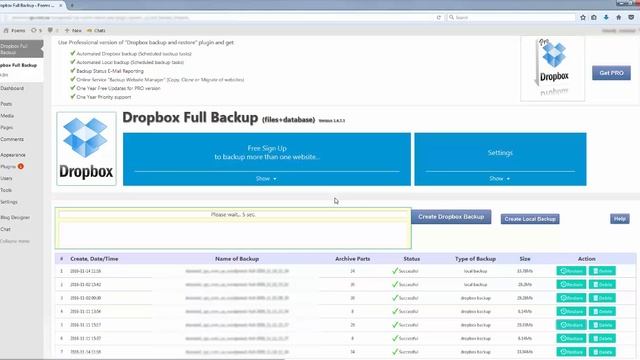Screen dimensions: 640x360
Task: Collapse the sidebar with Collapse menu
Action: point(15,241)
